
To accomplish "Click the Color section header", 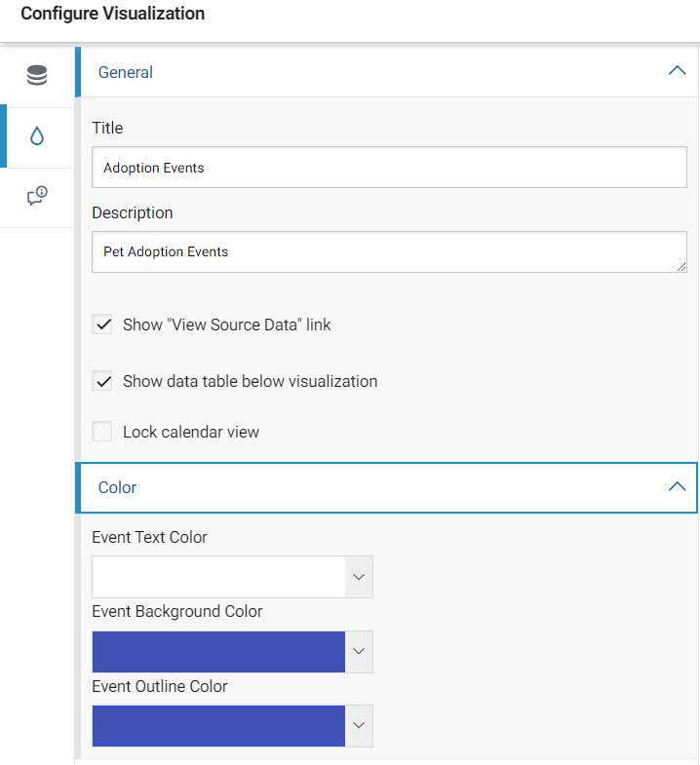I will 389,487.
